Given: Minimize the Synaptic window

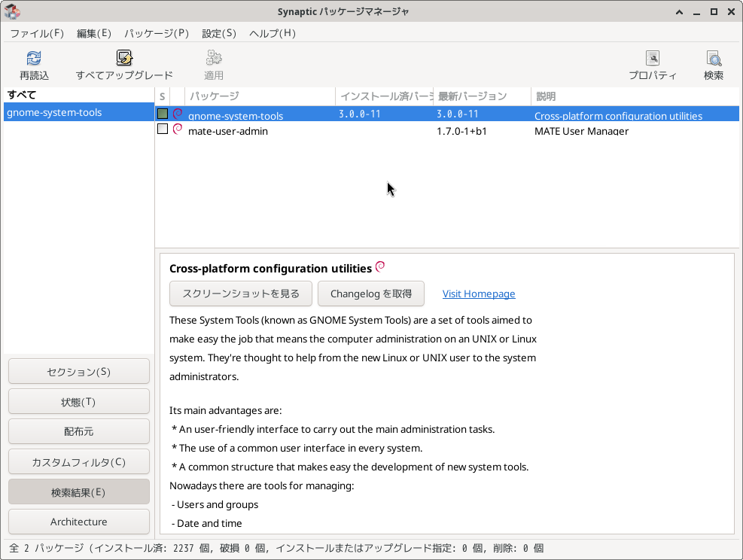Looking at the screenshot, I should 696,12.
